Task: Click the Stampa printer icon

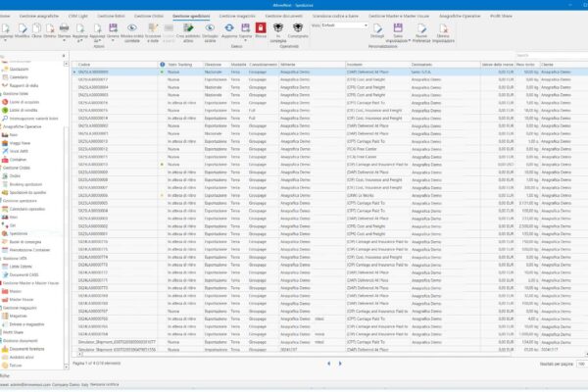Action: pos(64,28)
